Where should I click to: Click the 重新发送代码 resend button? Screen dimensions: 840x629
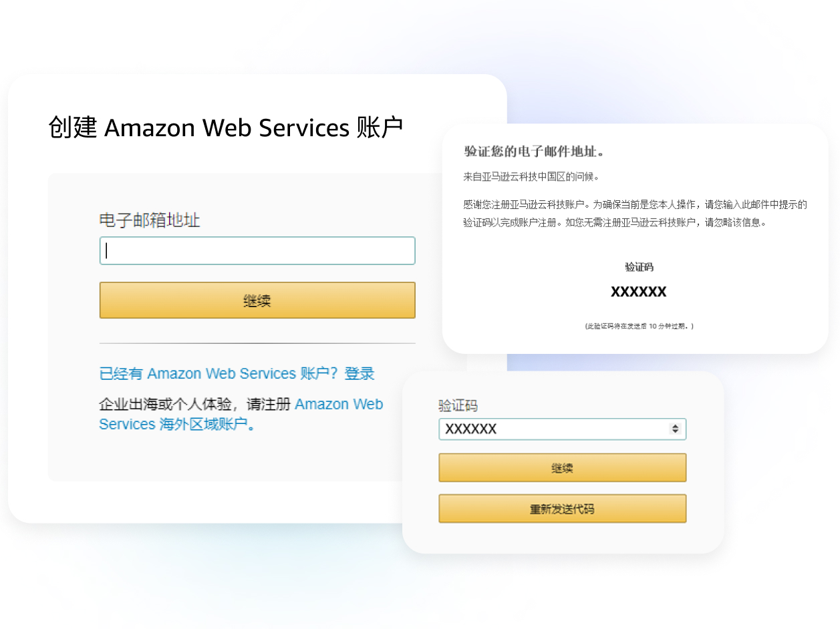click(x=563, y=509)
